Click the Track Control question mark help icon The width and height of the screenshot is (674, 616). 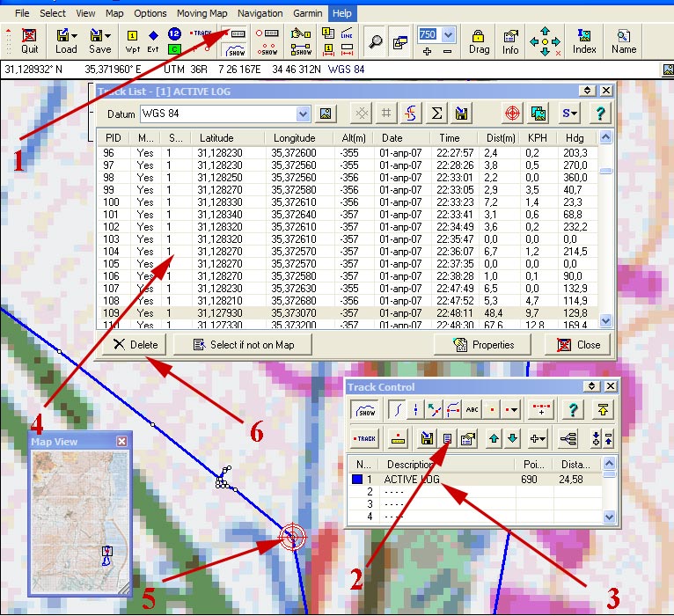pyautogui.click(x=573, y=410)
